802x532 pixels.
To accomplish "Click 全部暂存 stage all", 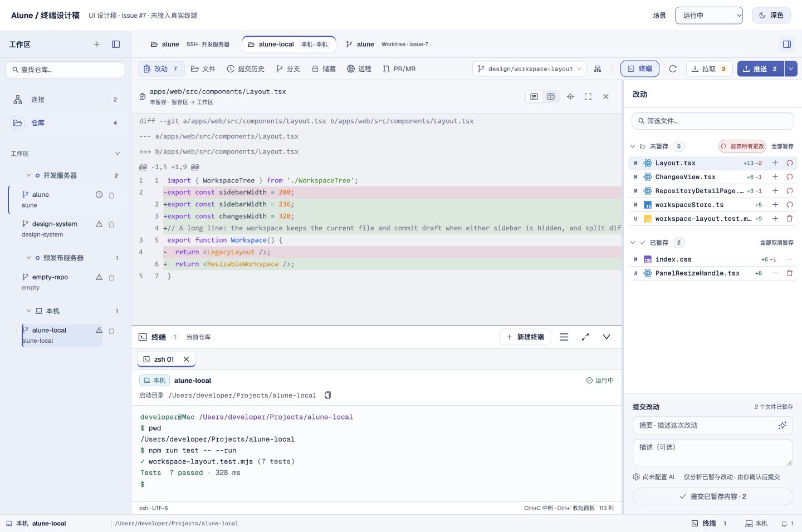I will coord(783,146).
